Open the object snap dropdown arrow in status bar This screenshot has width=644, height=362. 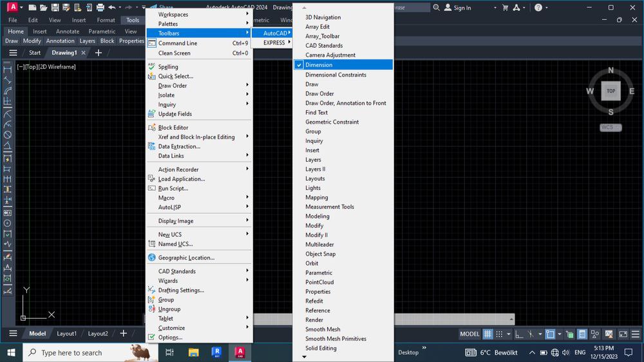(560, 334)
